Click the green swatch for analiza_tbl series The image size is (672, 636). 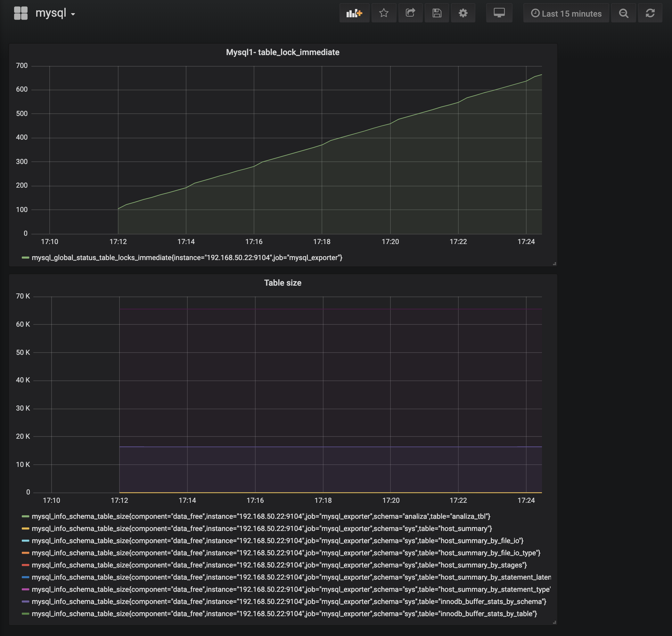(x=25, y=516)
